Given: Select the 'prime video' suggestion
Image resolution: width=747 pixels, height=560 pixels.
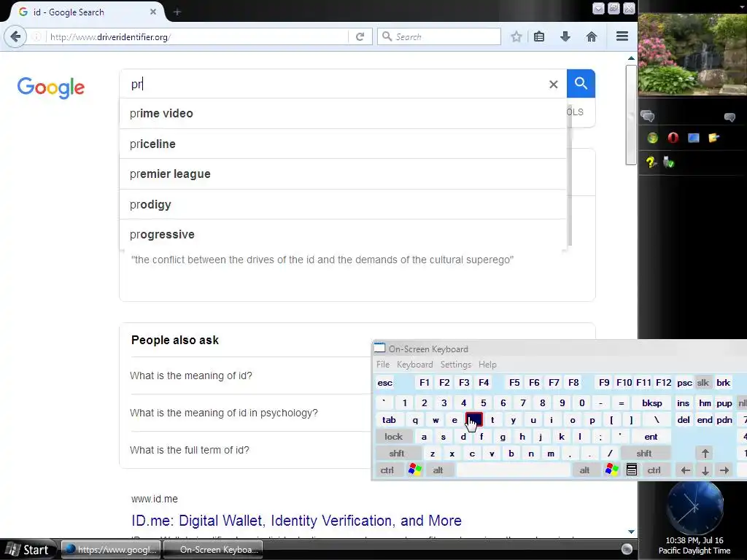Looking at the screenshot, I should click(343, 113).
